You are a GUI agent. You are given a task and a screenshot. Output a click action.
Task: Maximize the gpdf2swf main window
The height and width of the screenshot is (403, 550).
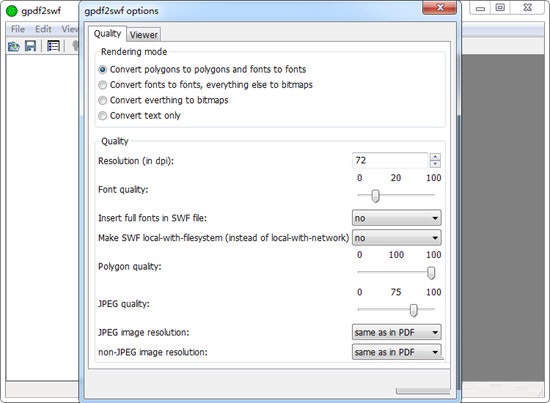pos(501,7)
